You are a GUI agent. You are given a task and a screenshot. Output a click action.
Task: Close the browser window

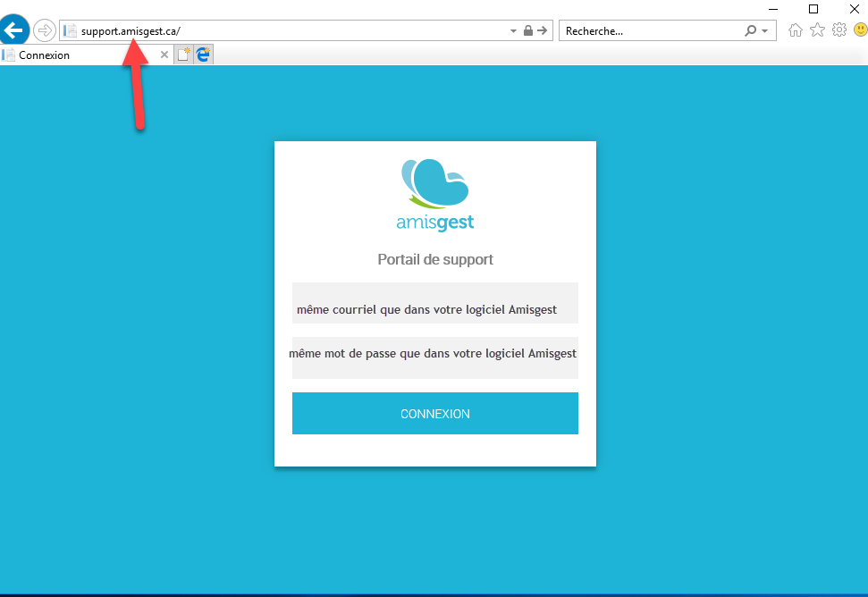tap(855, 10)
